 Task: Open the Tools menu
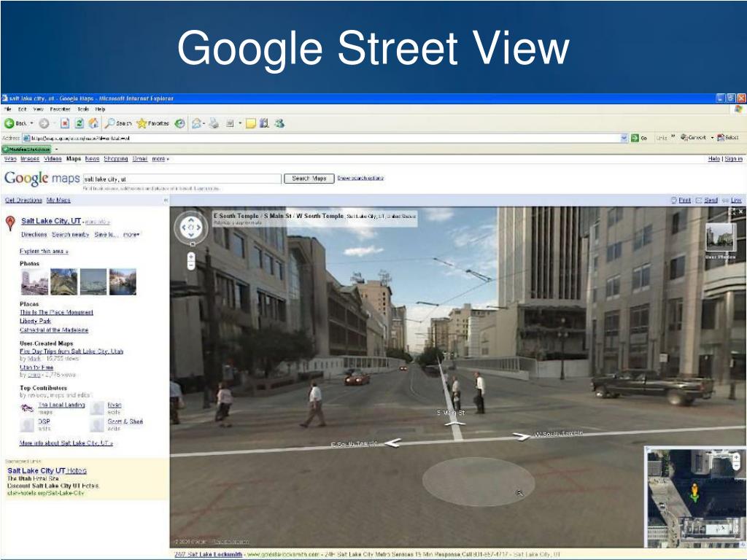click(x=83, y=109)
